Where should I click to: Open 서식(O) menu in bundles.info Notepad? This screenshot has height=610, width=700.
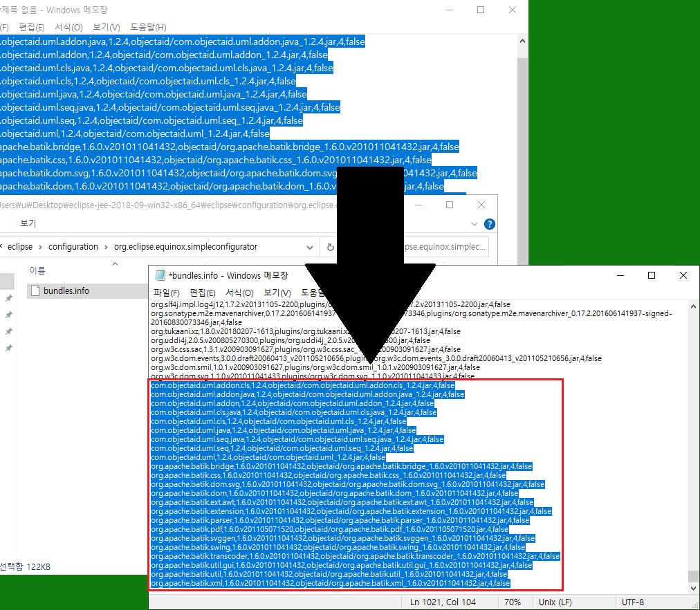(240, 293)
